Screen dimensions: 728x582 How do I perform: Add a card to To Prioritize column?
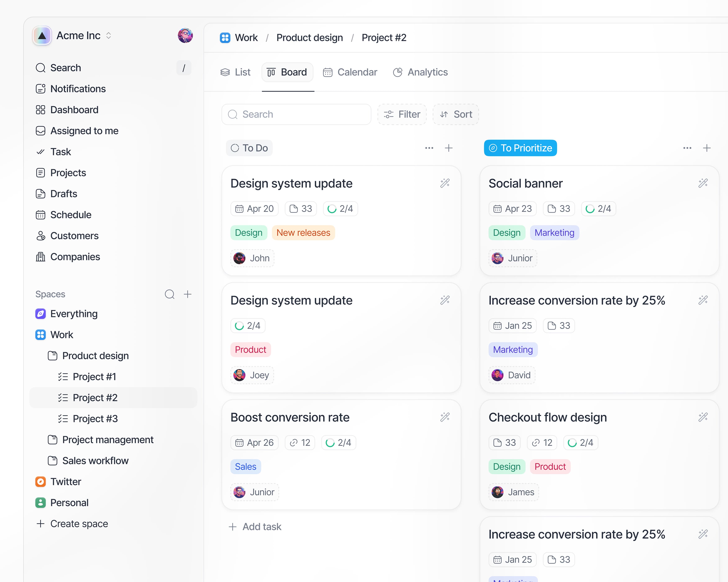tap(707, 148)
